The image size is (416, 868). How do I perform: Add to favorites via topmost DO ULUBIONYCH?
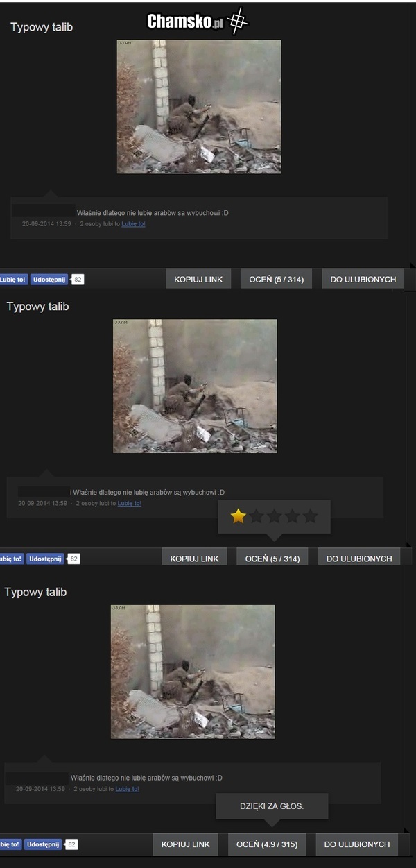click(x=363, y=279)
